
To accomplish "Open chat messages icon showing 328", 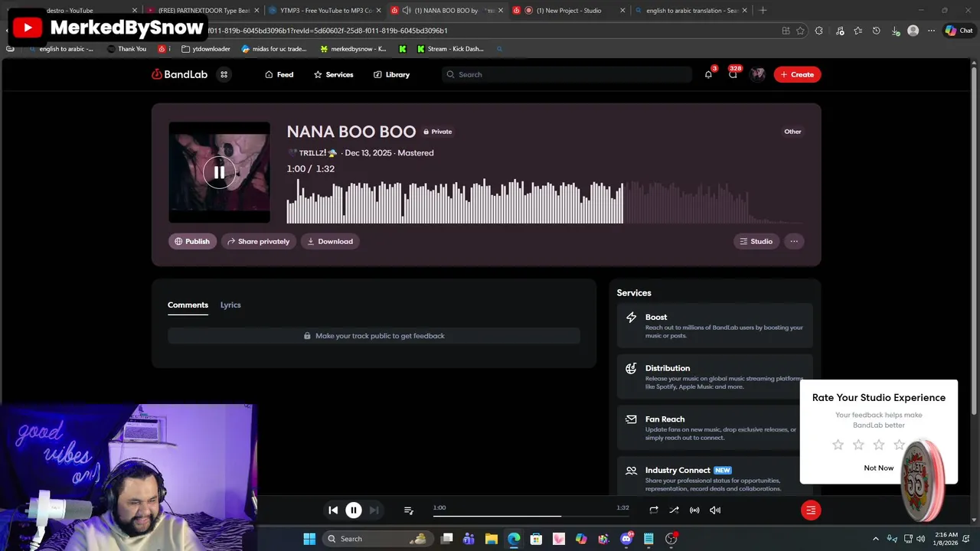I will pos(733,74).
